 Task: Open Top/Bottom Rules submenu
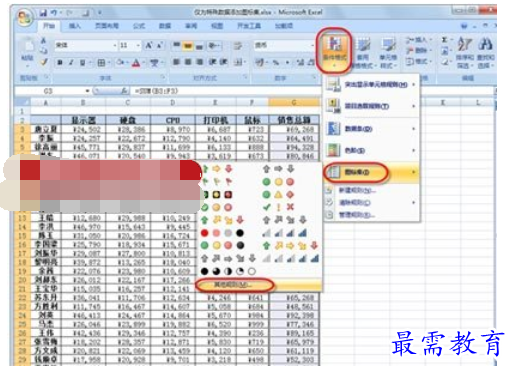(x=371, y=106)
